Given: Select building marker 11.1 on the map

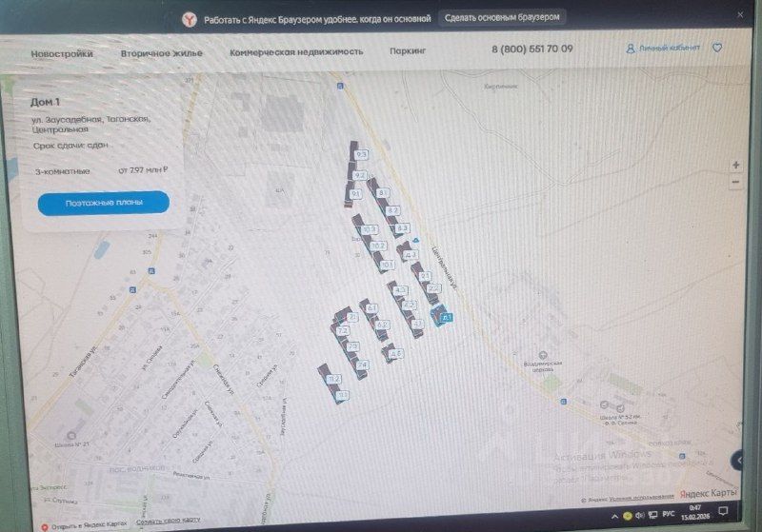Looking at the screenshot, I should [x=343, y=395].
